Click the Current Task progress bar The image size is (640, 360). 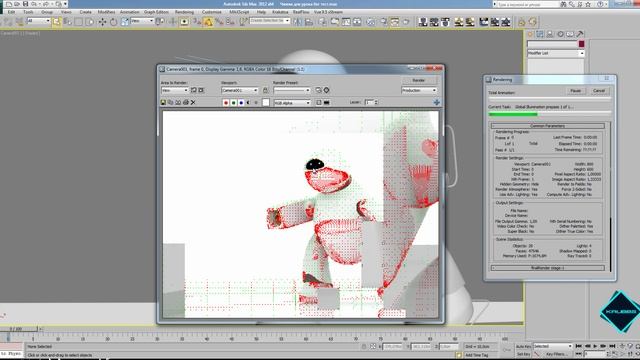tap(549, 114)
